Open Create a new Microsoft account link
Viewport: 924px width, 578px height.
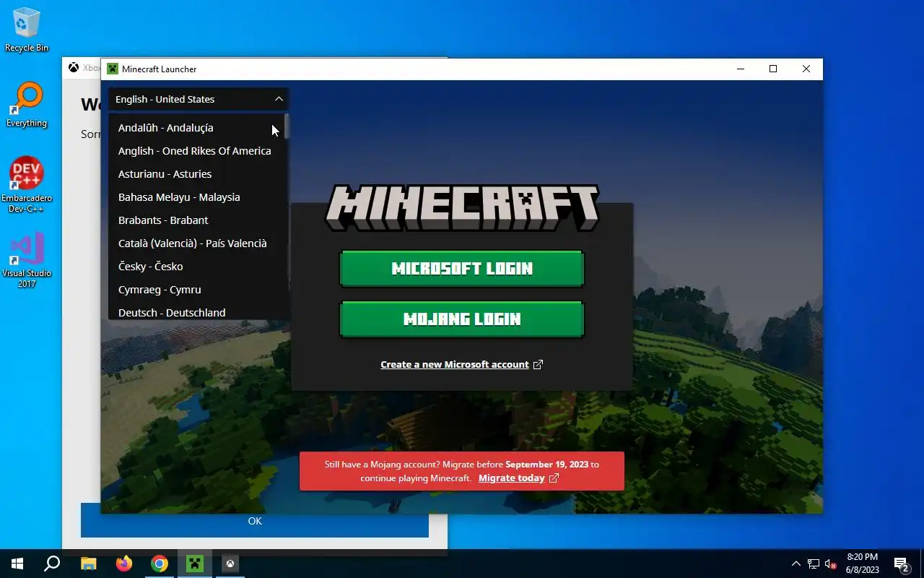coord(455,365)
